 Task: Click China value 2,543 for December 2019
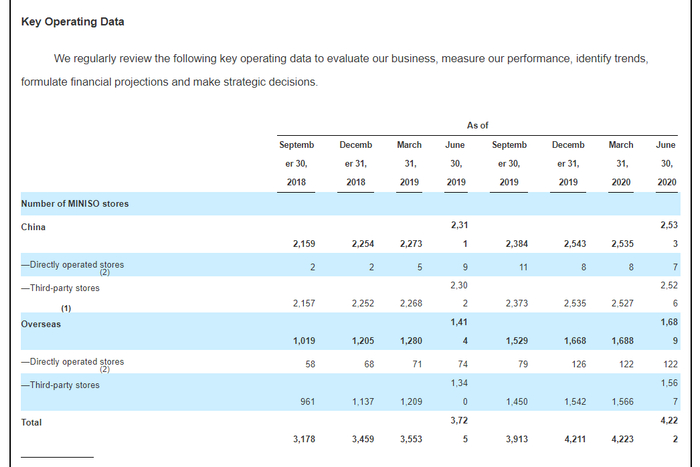575,244
